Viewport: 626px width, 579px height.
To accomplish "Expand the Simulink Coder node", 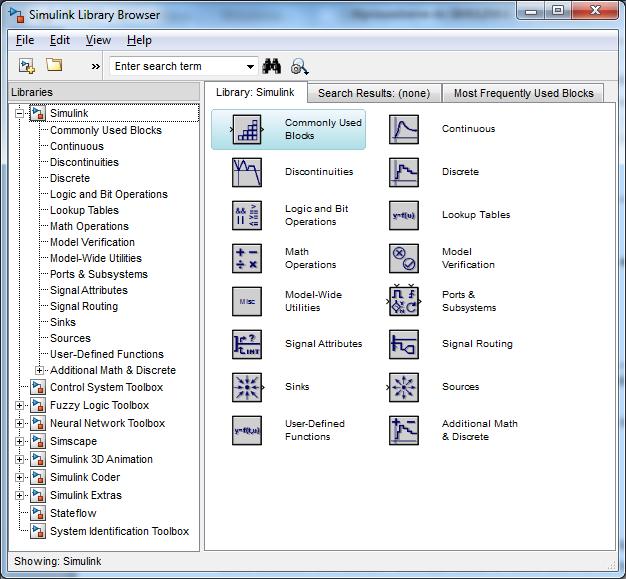I will coord(19,478).
